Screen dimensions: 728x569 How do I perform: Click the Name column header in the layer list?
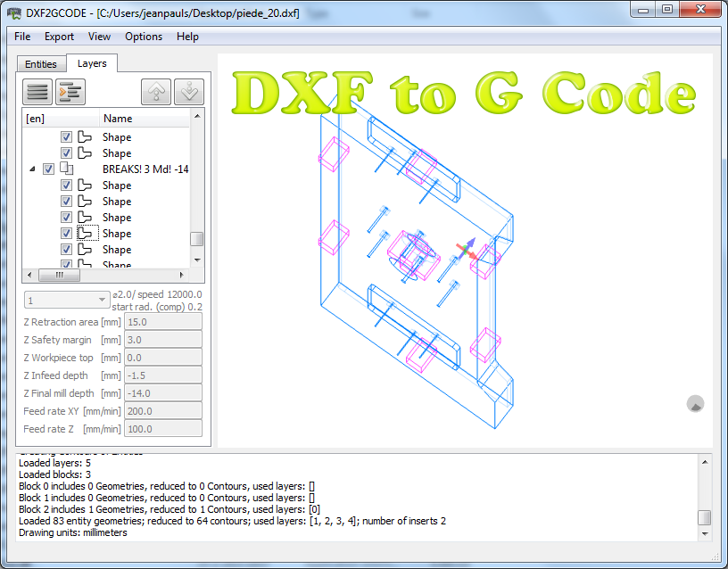[116, 118]
